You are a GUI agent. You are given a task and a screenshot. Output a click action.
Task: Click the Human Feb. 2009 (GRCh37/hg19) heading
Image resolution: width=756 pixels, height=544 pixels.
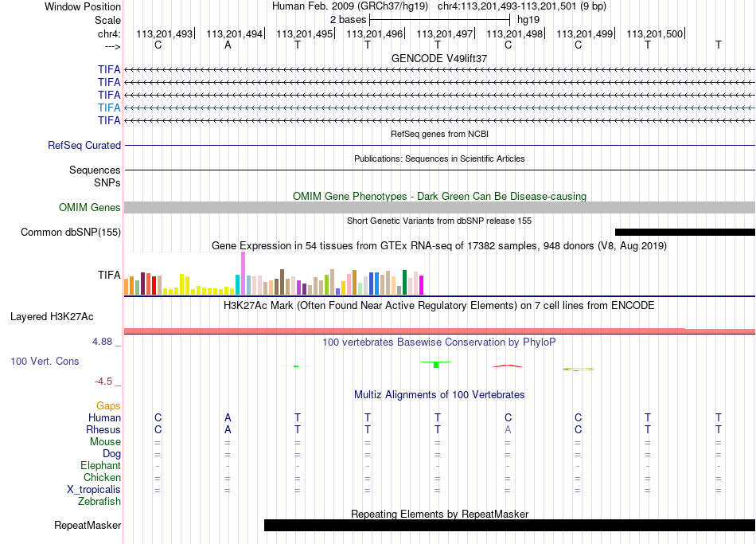click(x=350, y=6)
